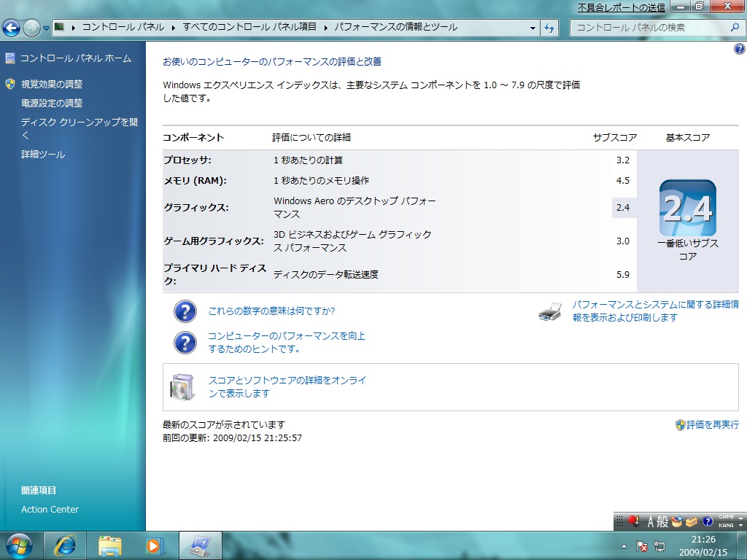Click the メモリ (RAM) subscore 4.5

pos(623,181)
